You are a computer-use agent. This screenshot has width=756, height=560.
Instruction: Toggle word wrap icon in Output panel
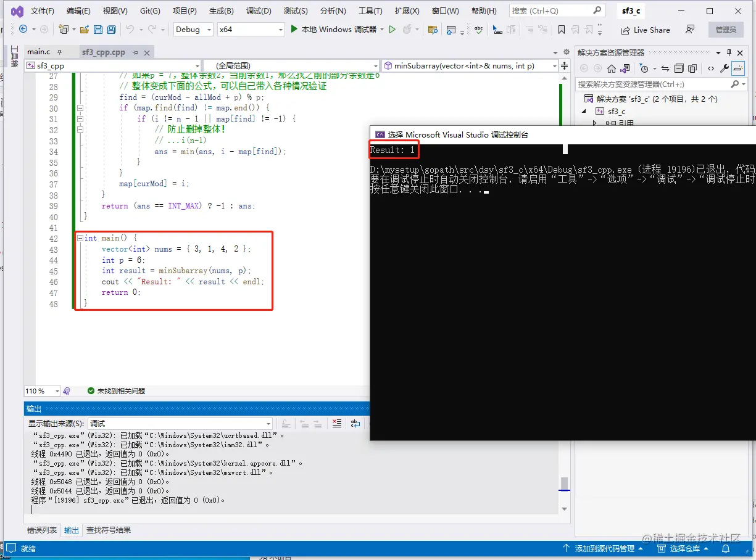click(355, 423)
